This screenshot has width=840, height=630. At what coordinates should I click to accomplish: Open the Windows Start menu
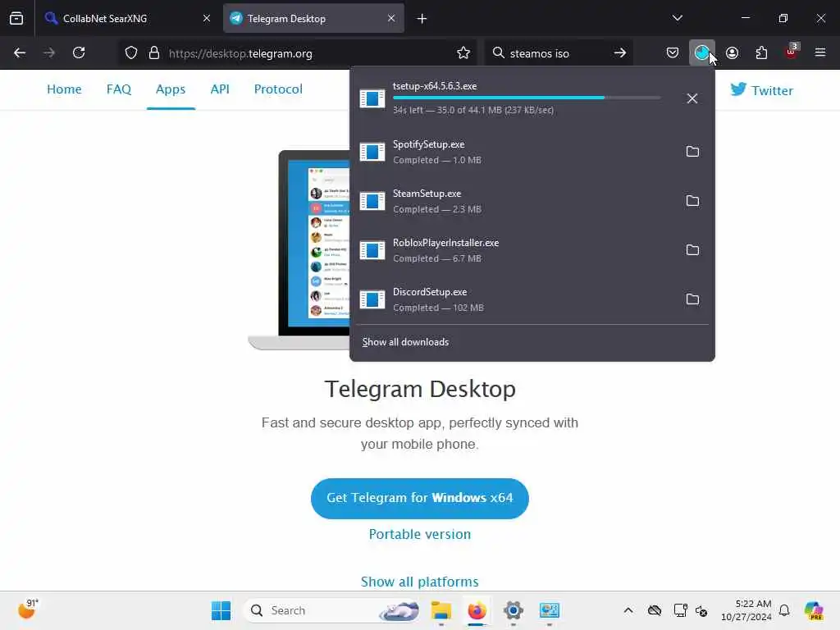click(221, 610)
